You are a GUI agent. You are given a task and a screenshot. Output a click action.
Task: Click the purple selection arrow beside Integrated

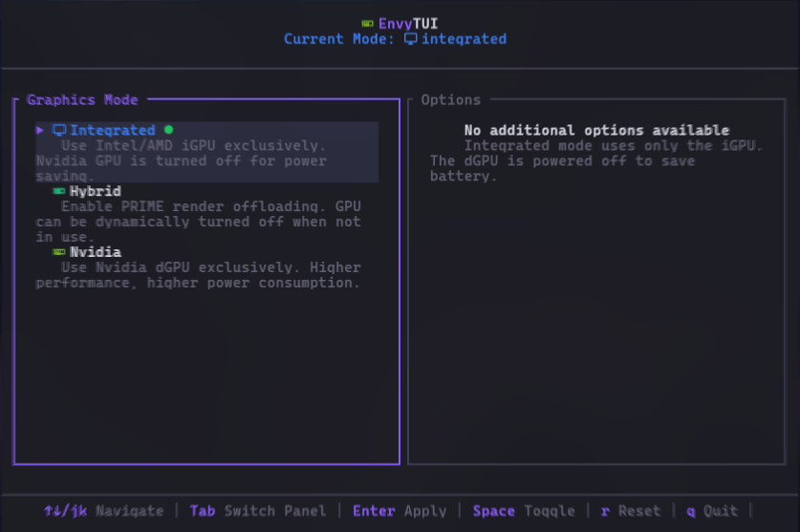coord(40,130)
